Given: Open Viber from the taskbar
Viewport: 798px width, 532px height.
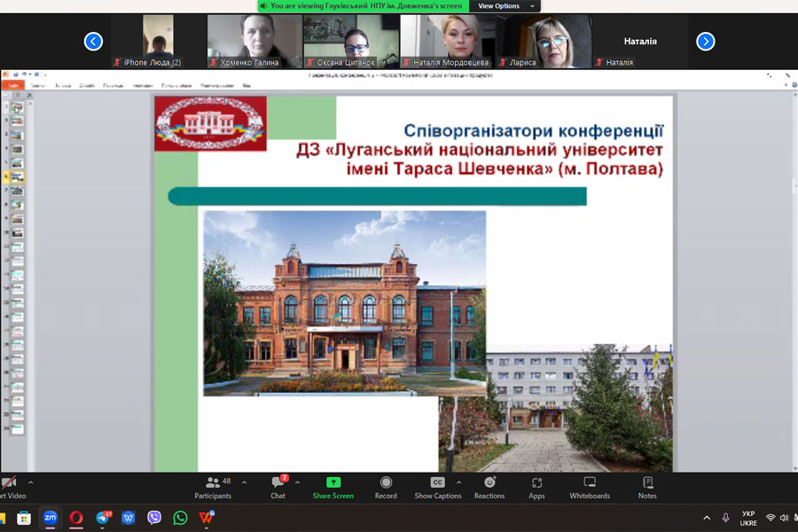Looking at the screenshot, I should coord(154,518).
